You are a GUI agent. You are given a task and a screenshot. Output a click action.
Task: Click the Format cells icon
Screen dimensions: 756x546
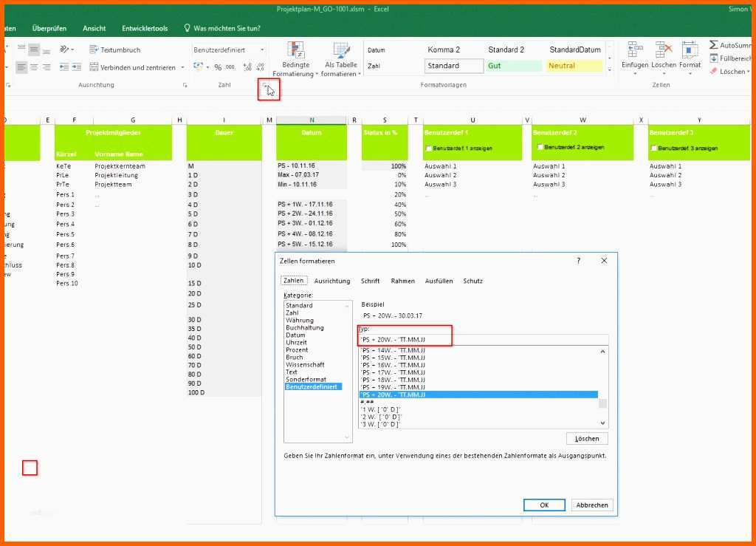(x=690, y=50)
